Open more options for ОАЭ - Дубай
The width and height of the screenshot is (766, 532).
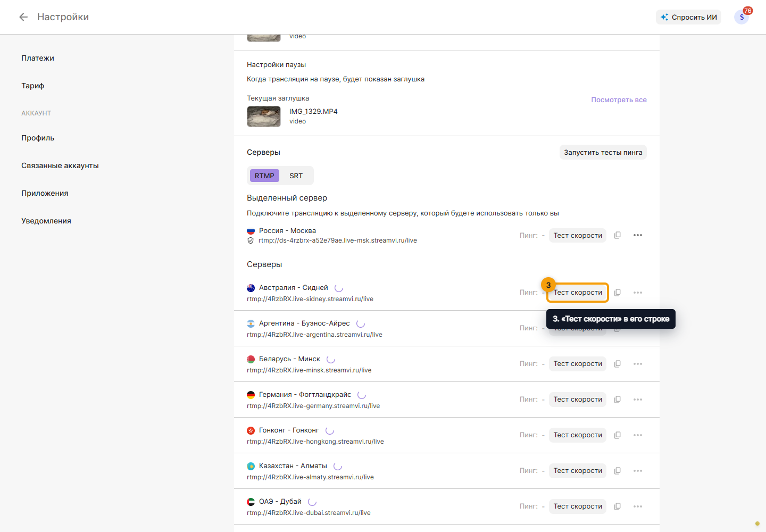click(x=638, y=506)
